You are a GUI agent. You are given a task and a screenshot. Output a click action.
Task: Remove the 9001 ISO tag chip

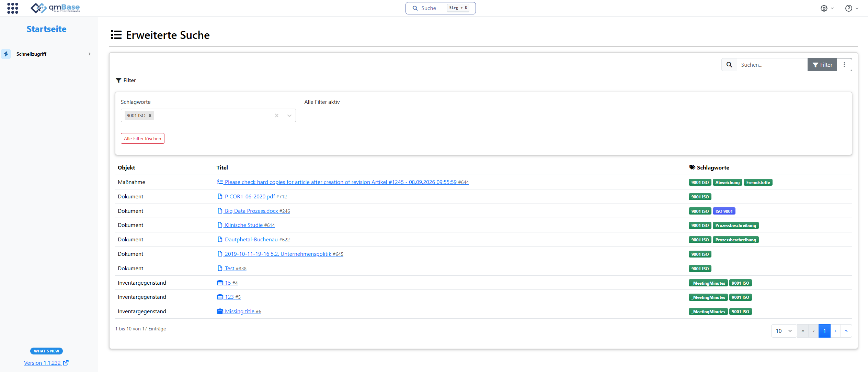tap(150, 116)
